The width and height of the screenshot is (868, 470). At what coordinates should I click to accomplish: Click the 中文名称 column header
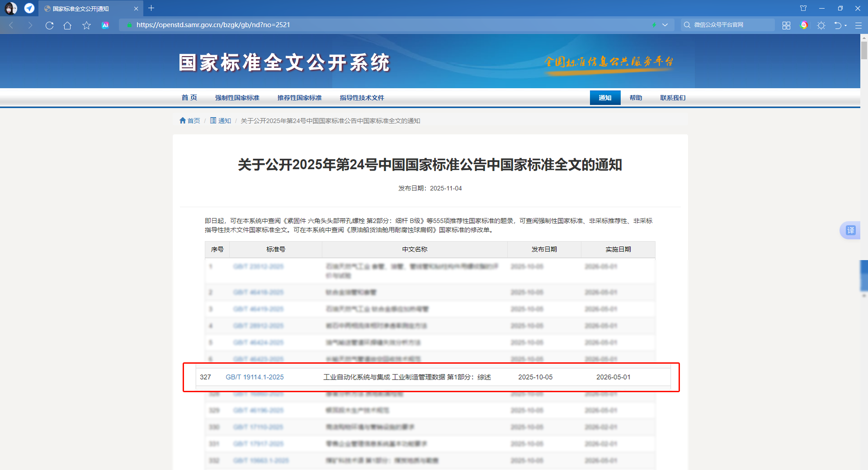415,249
